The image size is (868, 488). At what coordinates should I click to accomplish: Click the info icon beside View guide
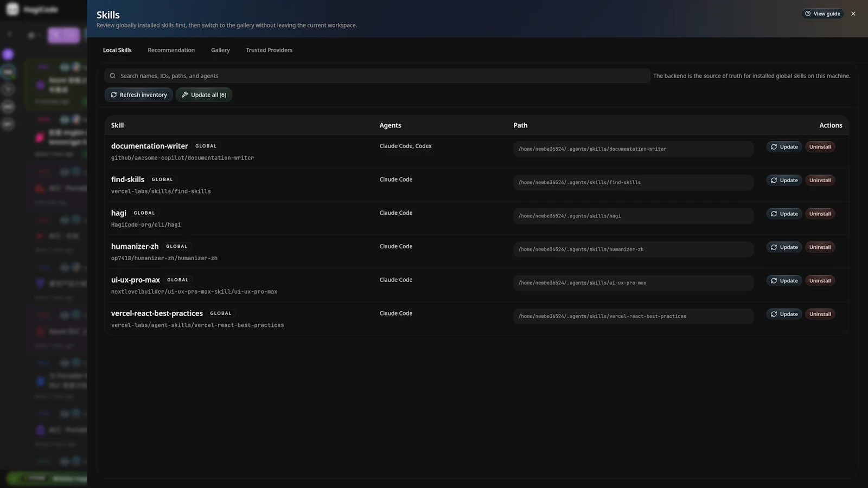(808, 14)
